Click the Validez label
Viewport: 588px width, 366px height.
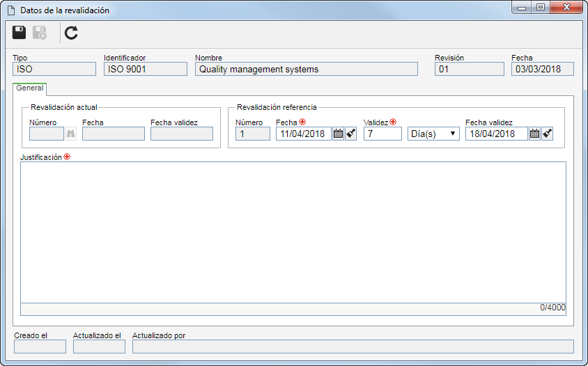tap(376, 122)
